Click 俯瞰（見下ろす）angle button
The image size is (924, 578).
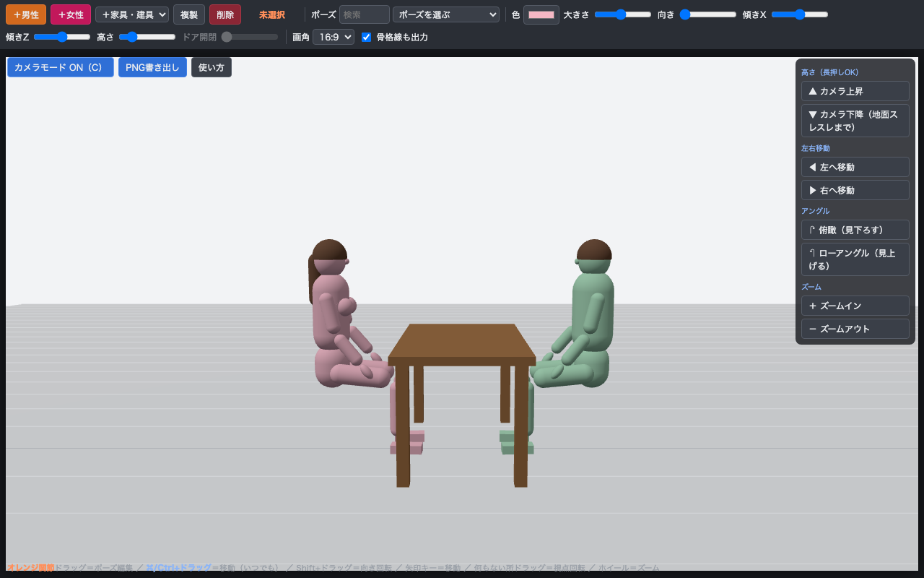pyautogui.click(x=855, y=230)
